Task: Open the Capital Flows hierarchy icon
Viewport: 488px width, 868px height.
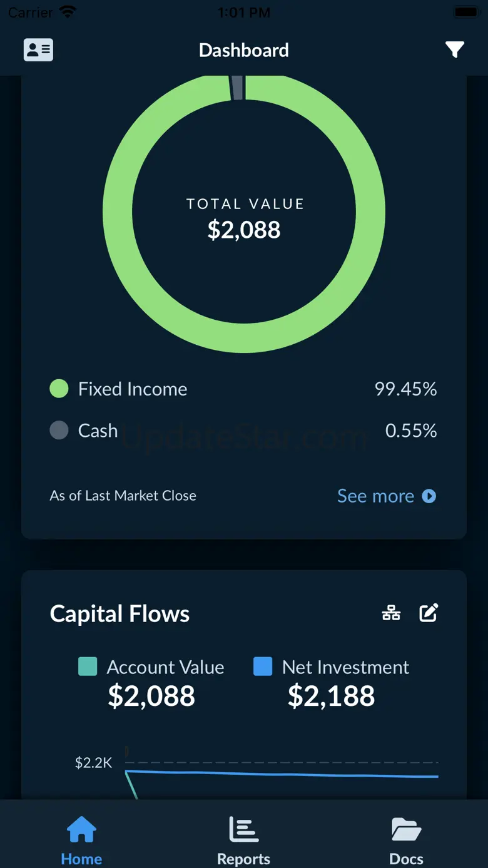Action: 392,613
